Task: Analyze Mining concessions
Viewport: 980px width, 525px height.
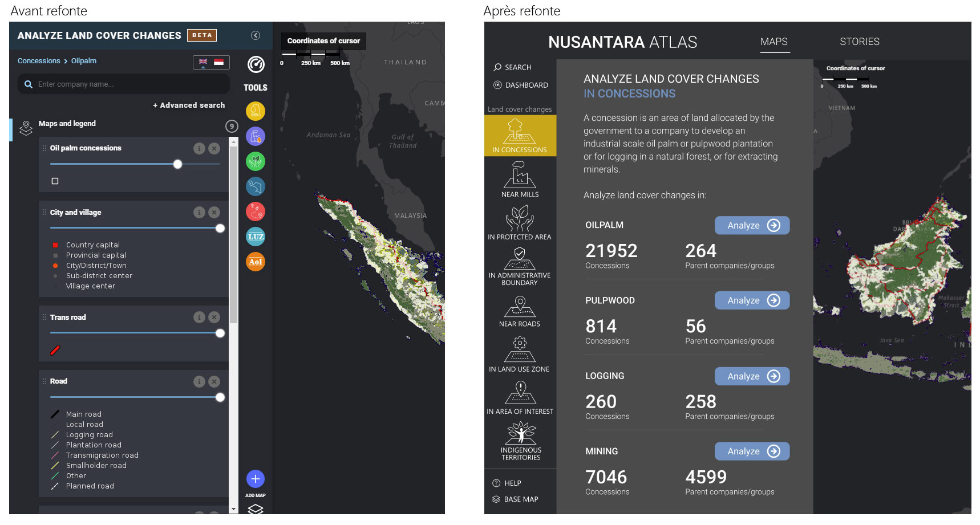Action: (x=752, y=451)
